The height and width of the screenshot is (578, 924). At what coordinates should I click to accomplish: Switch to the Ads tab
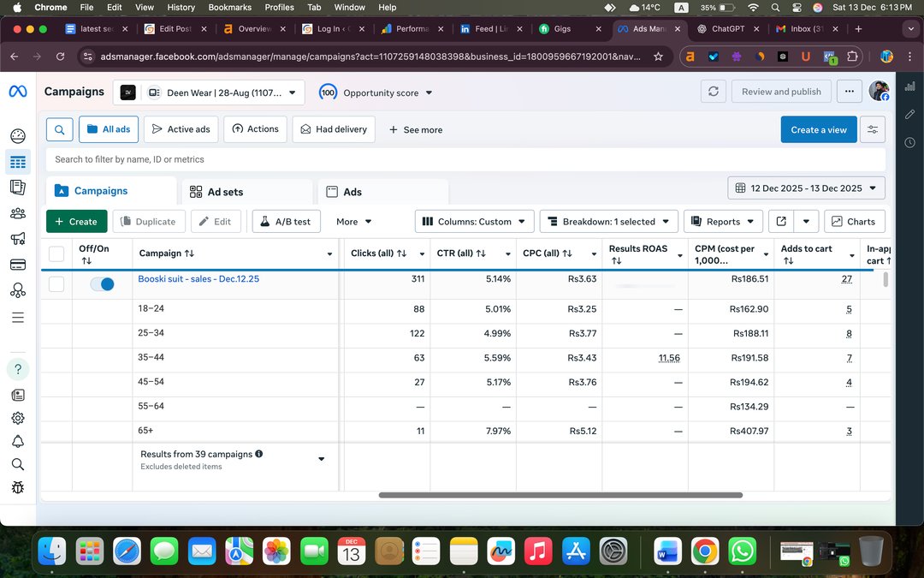point(352,192)
